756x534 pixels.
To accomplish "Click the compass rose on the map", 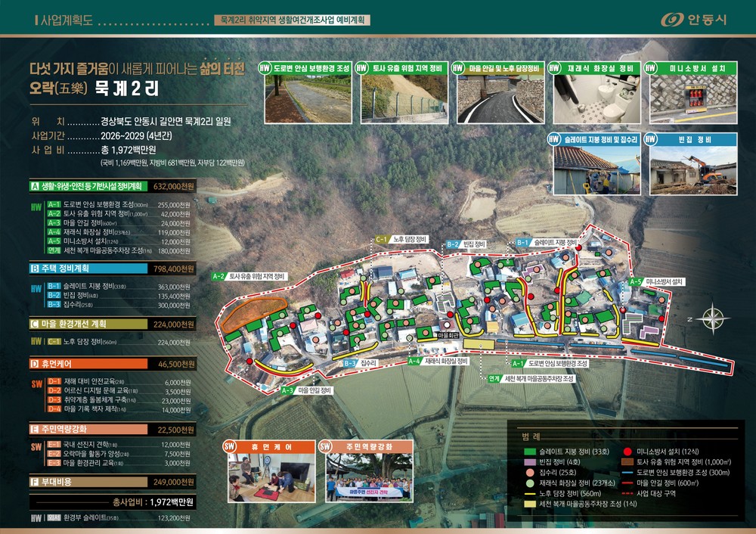I will [x=713, y=319].
